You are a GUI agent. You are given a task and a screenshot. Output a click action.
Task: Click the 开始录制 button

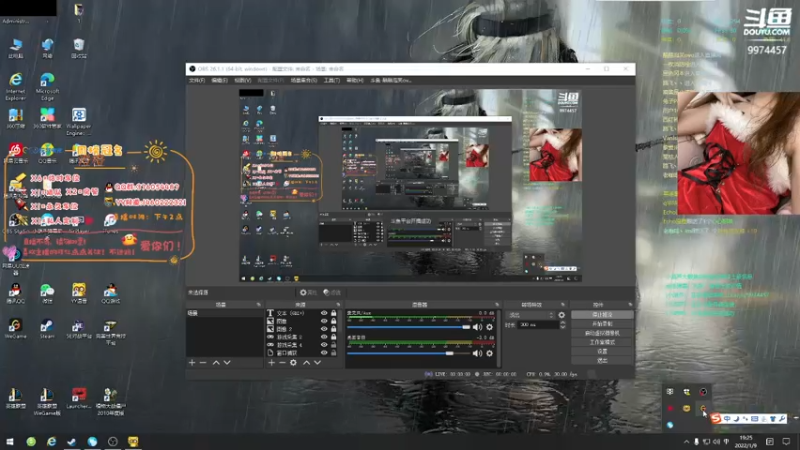[603, 324]
